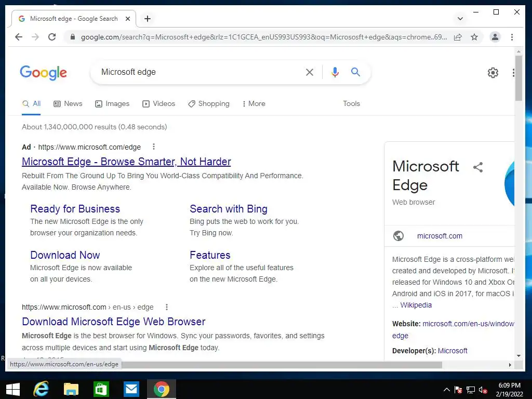Screen dimensions: 532x399
Task: Open the Website microsoft.com/en-us link
Action: click(x=468, y=324)
